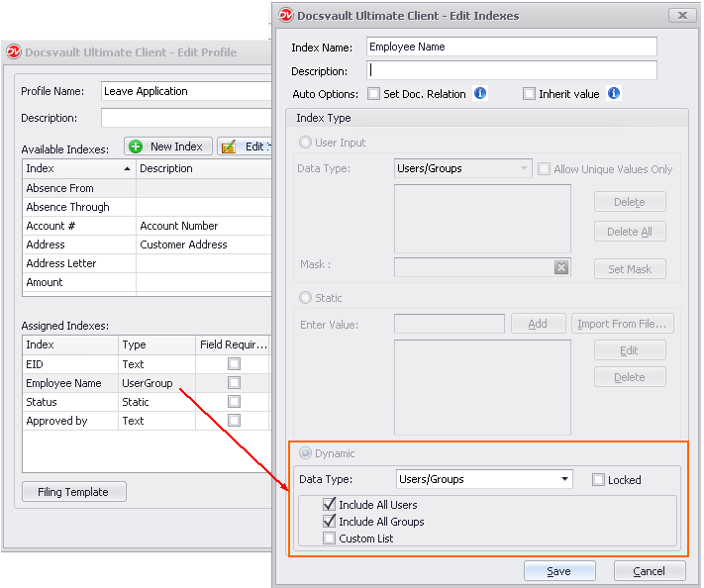This screenshot has height=588, width=704.
Task: Click Import From File button
Action: pos(622,324)
